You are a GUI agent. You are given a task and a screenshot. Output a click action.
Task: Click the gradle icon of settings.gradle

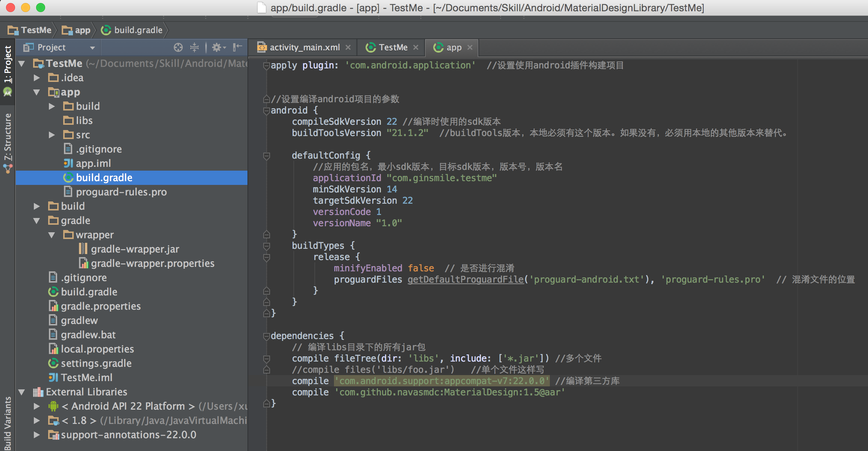(53, 363)
